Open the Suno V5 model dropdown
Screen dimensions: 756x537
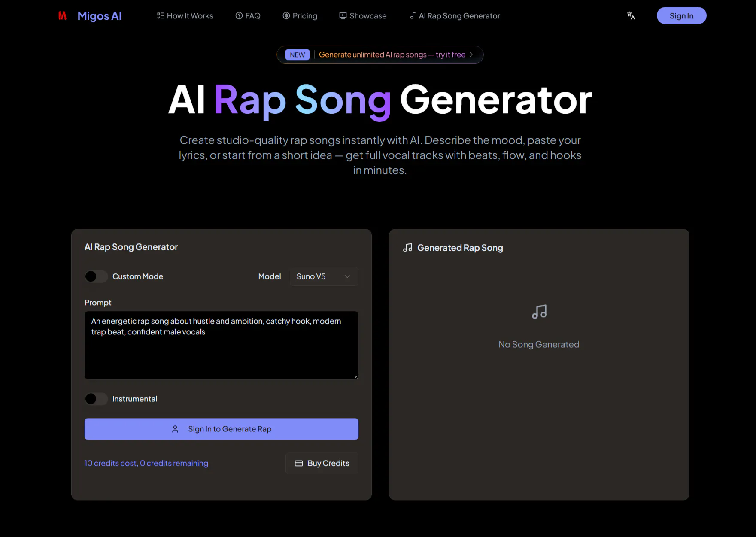[324, 276]
